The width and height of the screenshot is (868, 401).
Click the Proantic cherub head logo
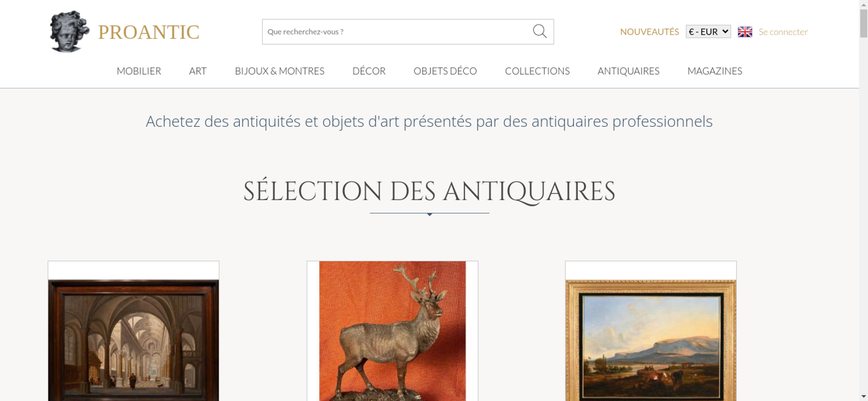point(69,32)
